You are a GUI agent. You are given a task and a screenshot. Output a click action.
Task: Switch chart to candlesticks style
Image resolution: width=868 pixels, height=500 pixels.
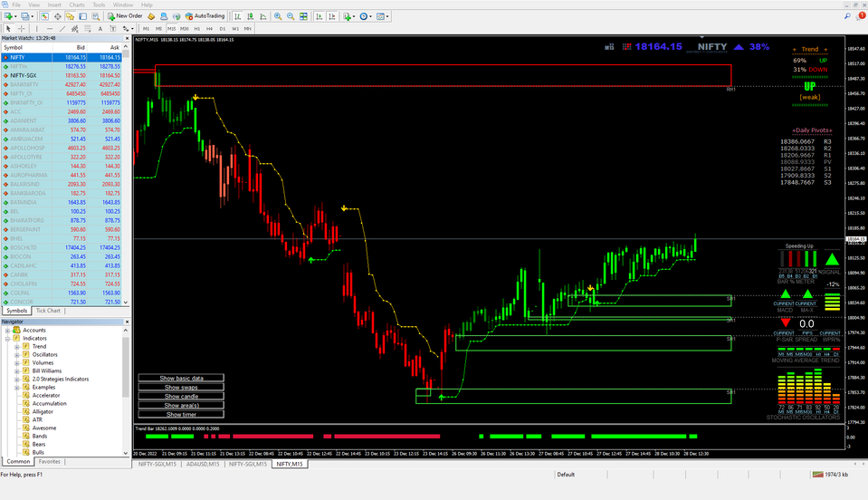251,16
